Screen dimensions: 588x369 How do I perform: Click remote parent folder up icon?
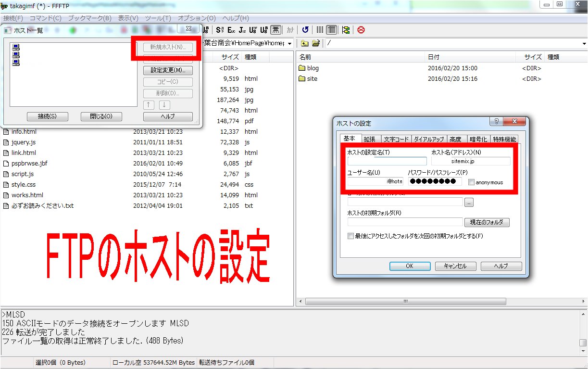304,43
